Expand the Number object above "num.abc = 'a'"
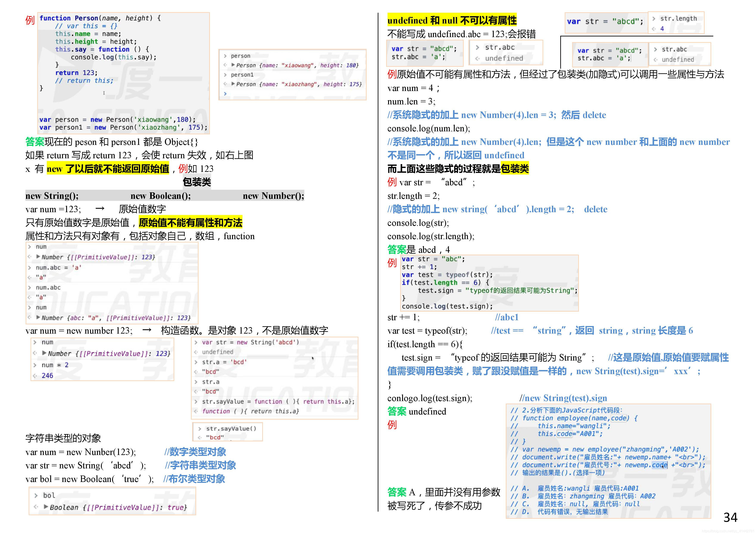The image size is (756, 535). [x=38, y=257]
